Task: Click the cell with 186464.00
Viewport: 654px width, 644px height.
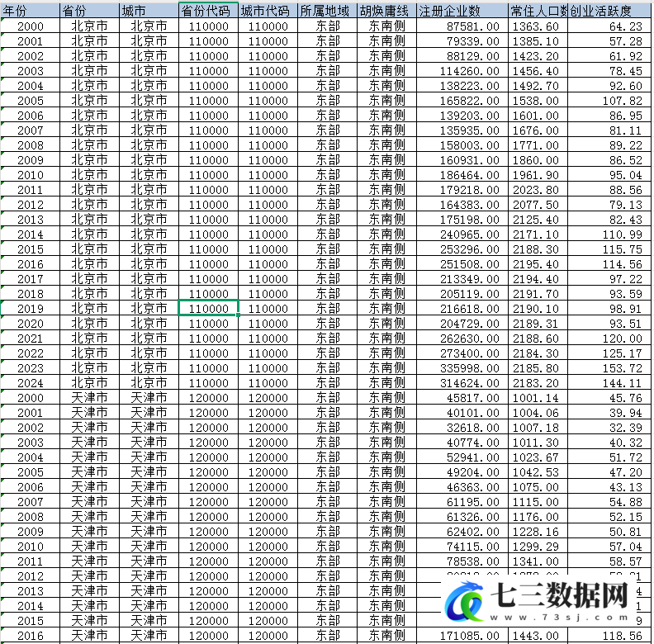Action: (462, 175)
